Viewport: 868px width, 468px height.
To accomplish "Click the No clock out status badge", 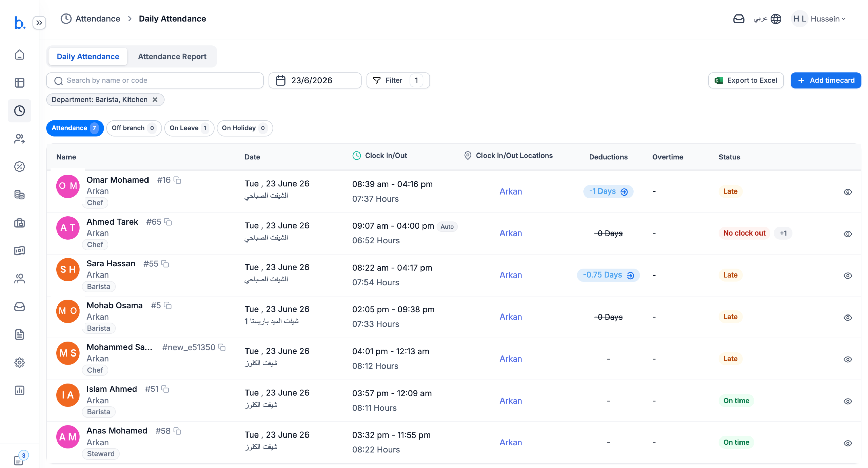I will pos(744,233).
